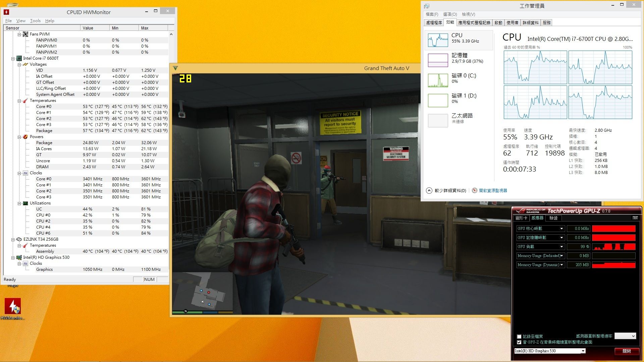The height and width of the screenshot is (362, 644).
Task: Switch to the 圖形卡 tab in GPU-Z
Action: point(521,218)
